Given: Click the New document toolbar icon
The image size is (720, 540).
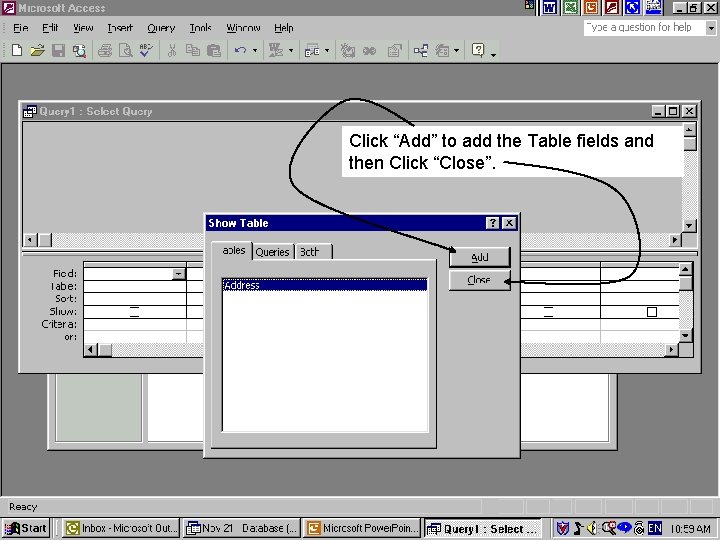Looking at the screenshot, I should pyautogui.click(x=17, y=50).
